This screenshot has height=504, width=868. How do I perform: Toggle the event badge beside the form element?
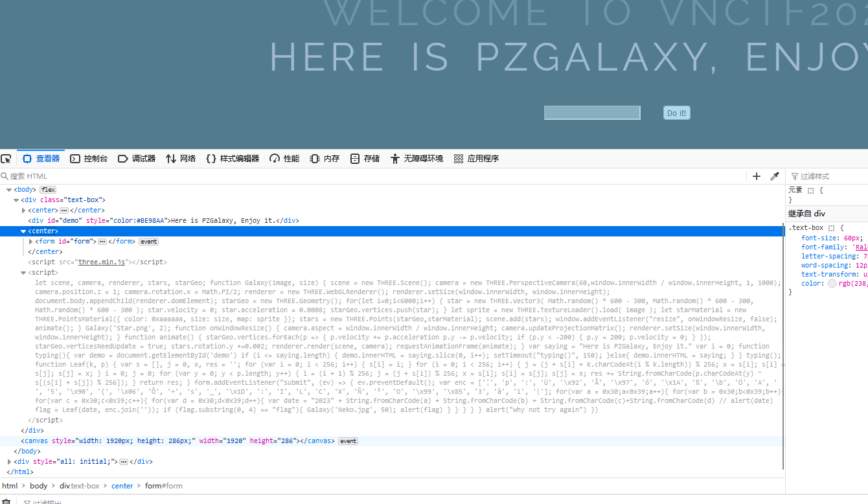[x=149, y=242]
